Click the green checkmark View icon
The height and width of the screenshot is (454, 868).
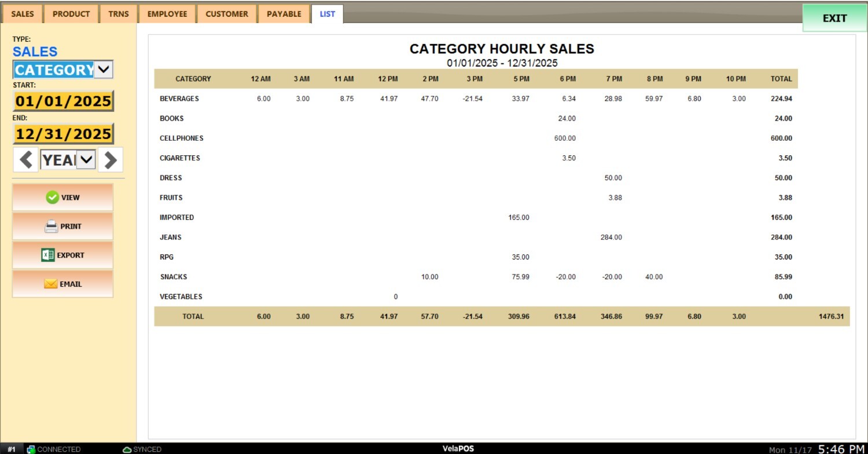(x=52, y=197)
